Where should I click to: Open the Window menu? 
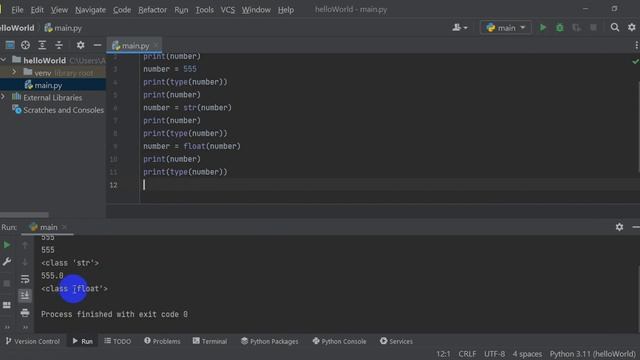coord(256,9)
